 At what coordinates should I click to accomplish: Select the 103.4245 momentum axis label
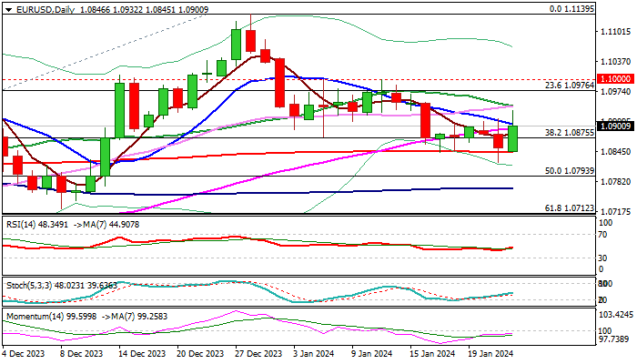click(617, 314)
